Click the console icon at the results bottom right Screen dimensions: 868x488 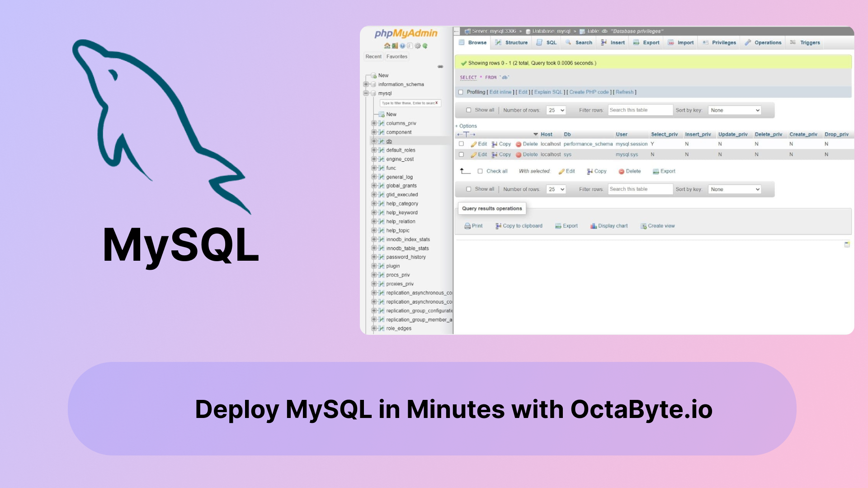847,244
